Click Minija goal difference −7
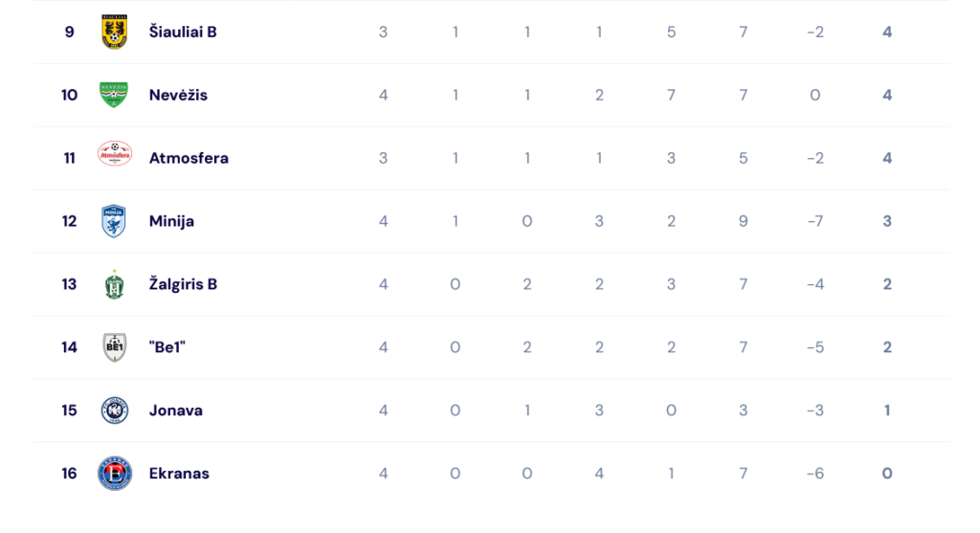980x533 pixels. (815, 221)
